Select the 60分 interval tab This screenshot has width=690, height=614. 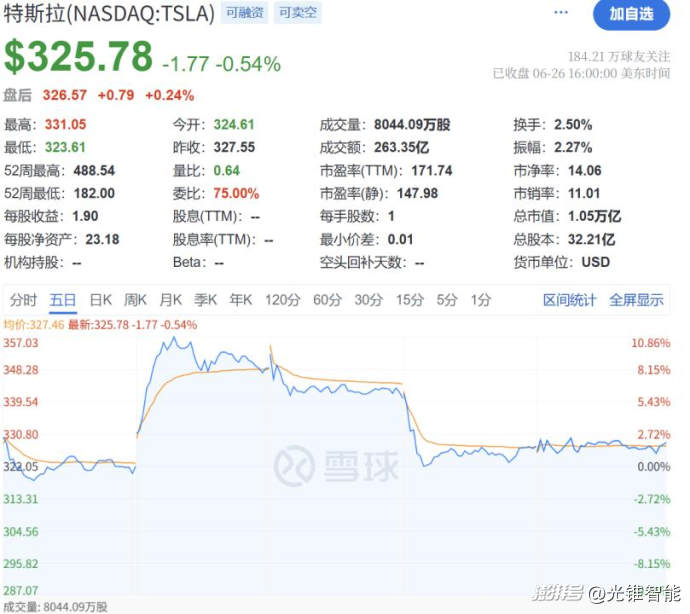(327, 300)
